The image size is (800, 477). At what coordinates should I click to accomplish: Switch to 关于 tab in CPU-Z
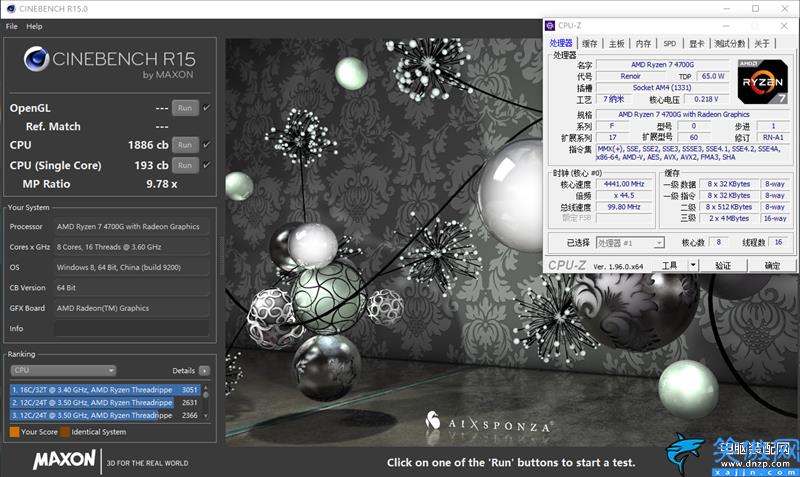[x=762, y=44]
